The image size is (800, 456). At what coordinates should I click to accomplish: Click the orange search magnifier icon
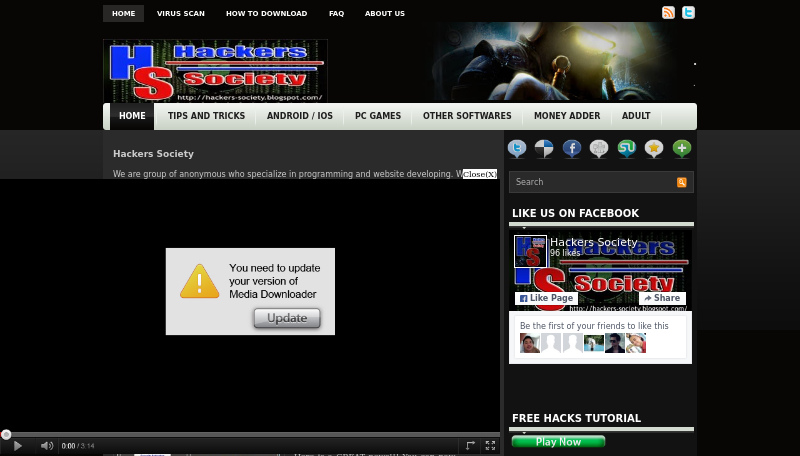(682, 182)
